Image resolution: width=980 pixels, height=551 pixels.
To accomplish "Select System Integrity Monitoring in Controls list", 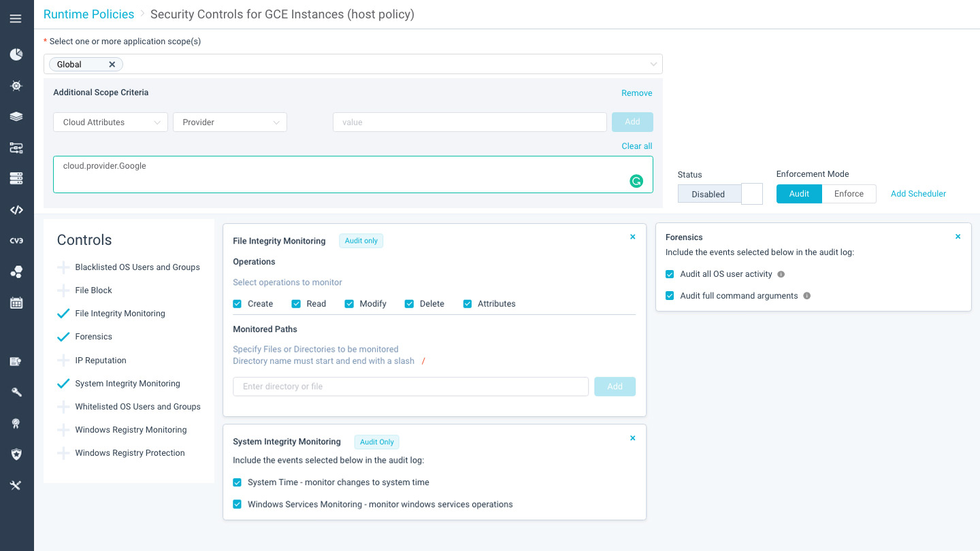I will [127, 384].
